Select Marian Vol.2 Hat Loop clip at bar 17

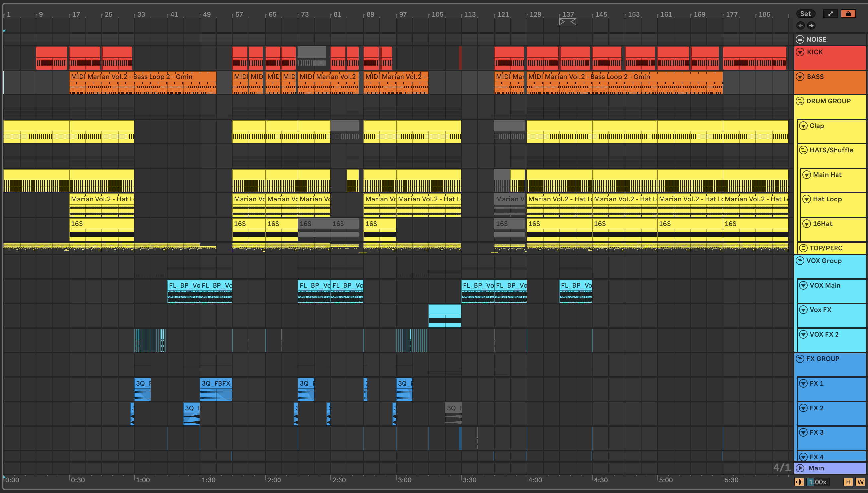coord(102,205)
